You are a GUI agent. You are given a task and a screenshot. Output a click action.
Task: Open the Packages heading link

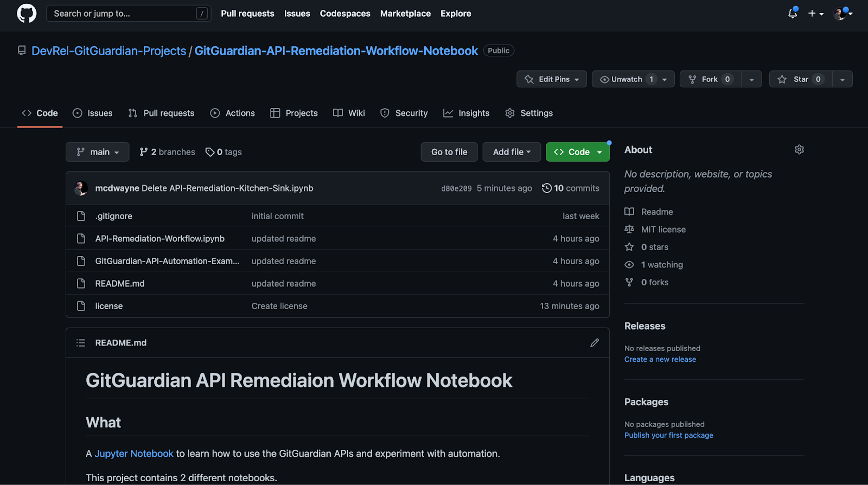646,402
